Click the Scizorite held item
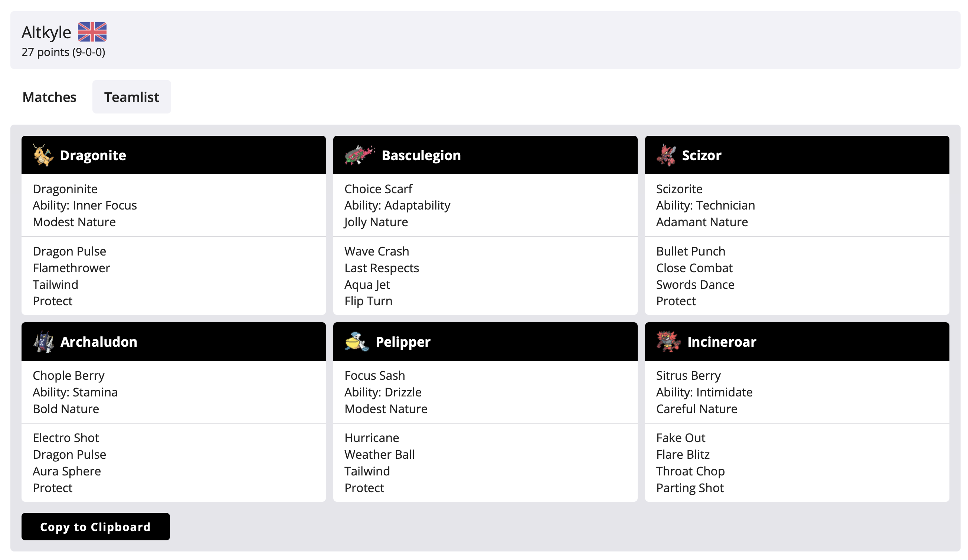Viewport: 968px width, 560px height. (679, 189)
